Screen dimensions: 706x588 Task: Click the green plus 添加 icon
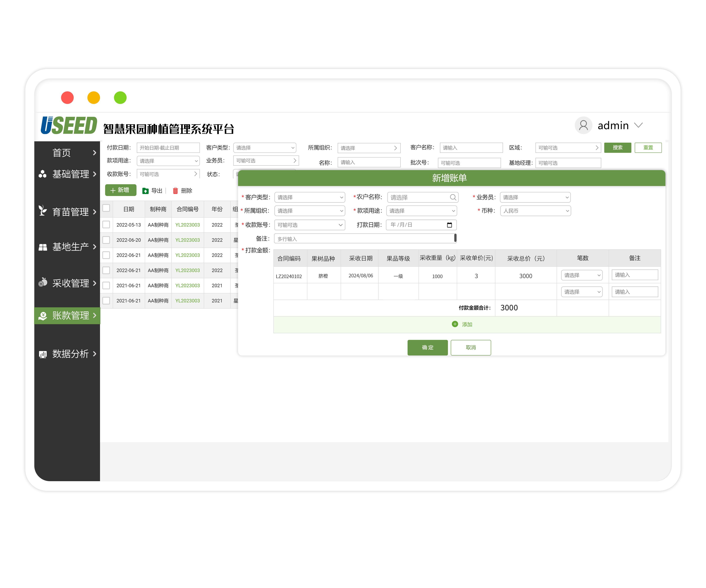coord(455,324)
